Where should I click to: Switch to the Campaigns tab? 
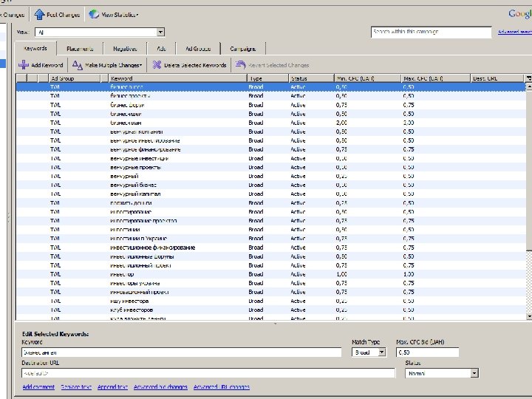tap(242, 49)
